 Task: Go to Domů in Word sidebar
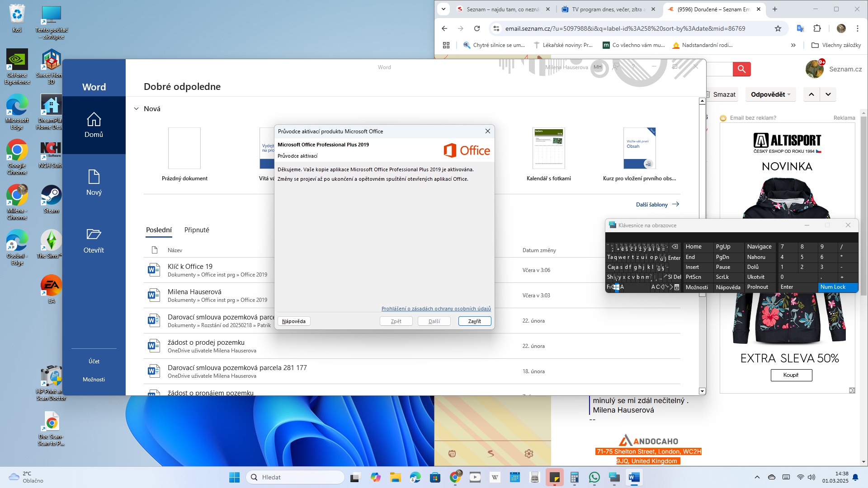(94, 125)
